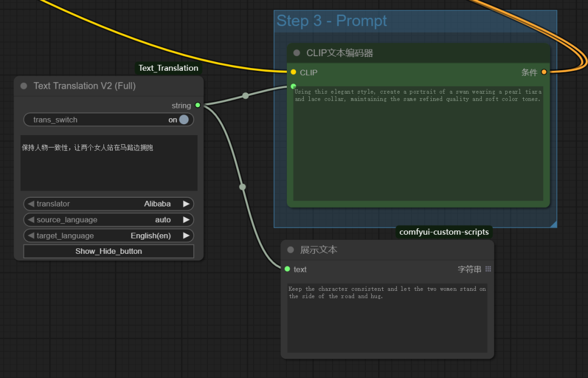Click the Step 3 group resize corner
Image resolution: width=588 pixels, height=378 pixels.
pyautogui.click(x=553, y=224)
